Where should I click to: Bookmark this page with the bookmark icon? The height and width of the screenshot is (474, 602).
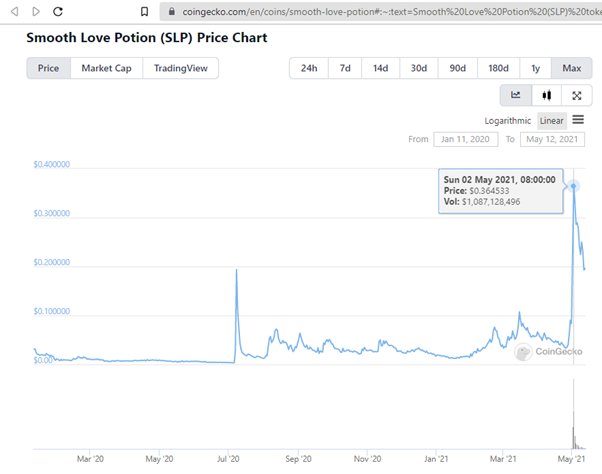(144, 12)
